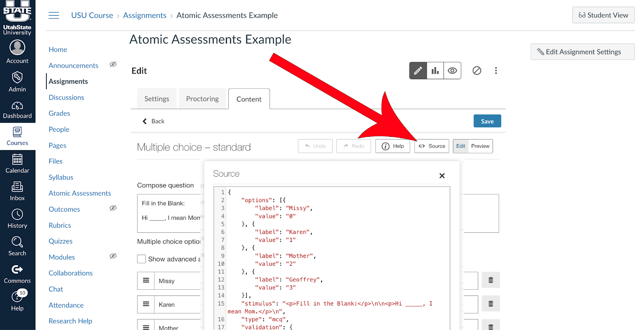Open the eye preview mode button

[x=452, y=71]
